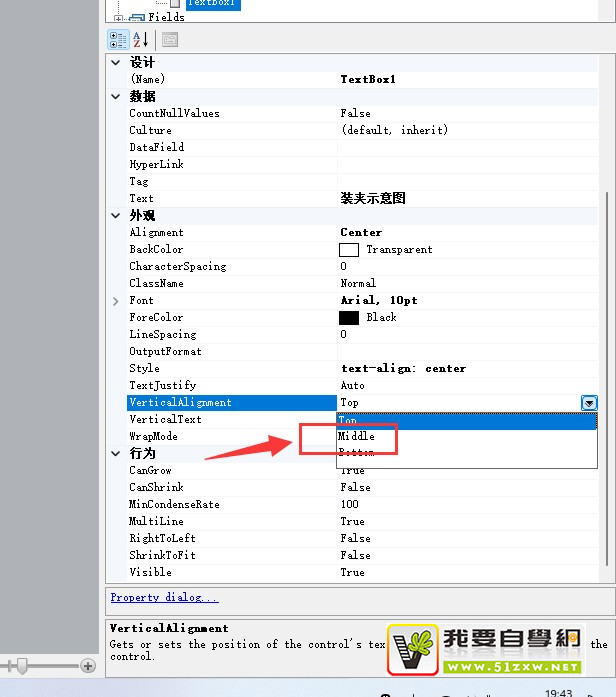Edit the Text property value
Viewport: 616px width, 697px height.
click(x=460, y=199)
